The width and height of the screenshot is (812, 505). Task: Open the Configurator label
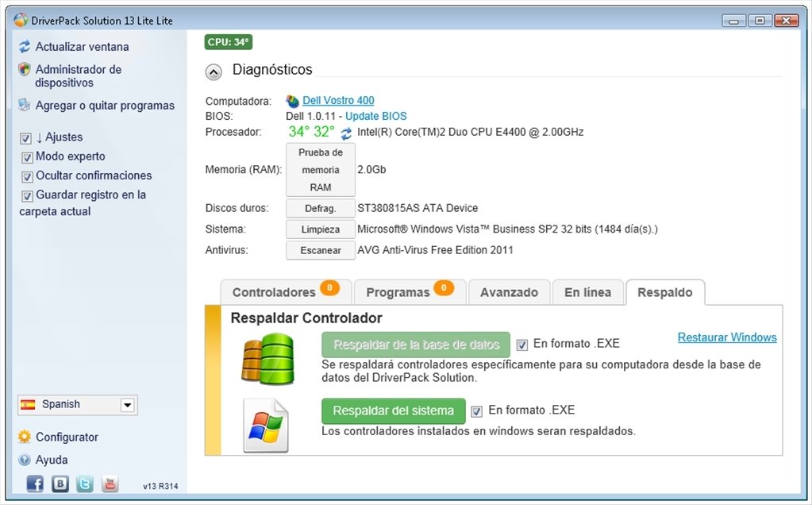point(67,438)
